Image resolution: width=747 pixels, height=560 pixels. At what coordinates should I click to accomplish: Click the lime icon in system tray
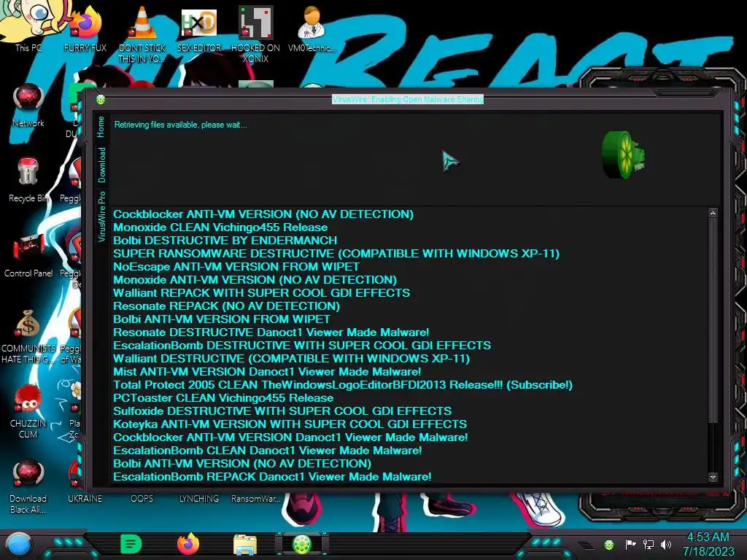pos(609,545)
